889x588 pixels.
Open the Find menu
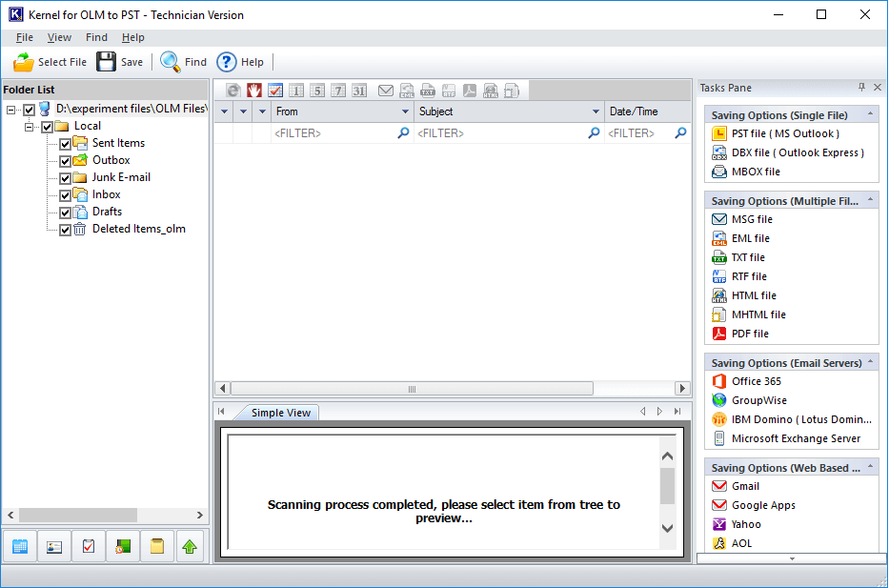point(96,37)
